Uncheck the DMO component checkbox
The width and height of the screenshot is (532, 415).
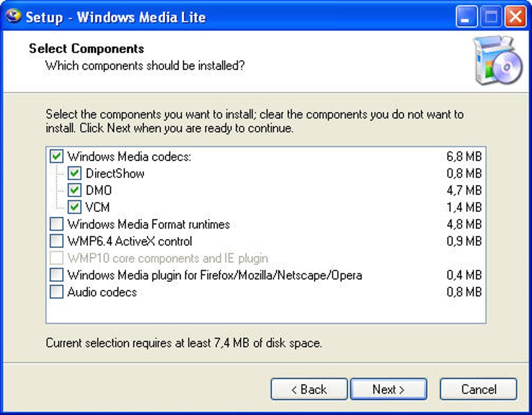[75, 190]
